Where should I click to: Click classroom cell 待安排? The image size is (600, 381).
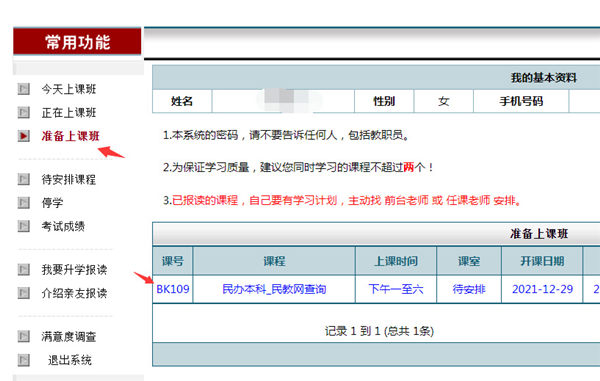click(x=469, y=289)
